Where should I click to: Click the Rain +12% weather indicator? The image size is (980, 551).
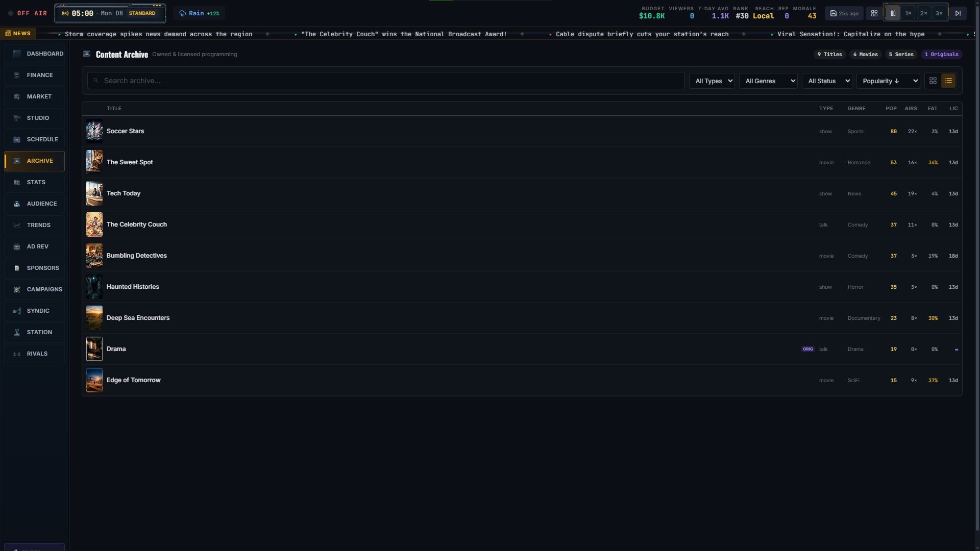pos(199,13)
